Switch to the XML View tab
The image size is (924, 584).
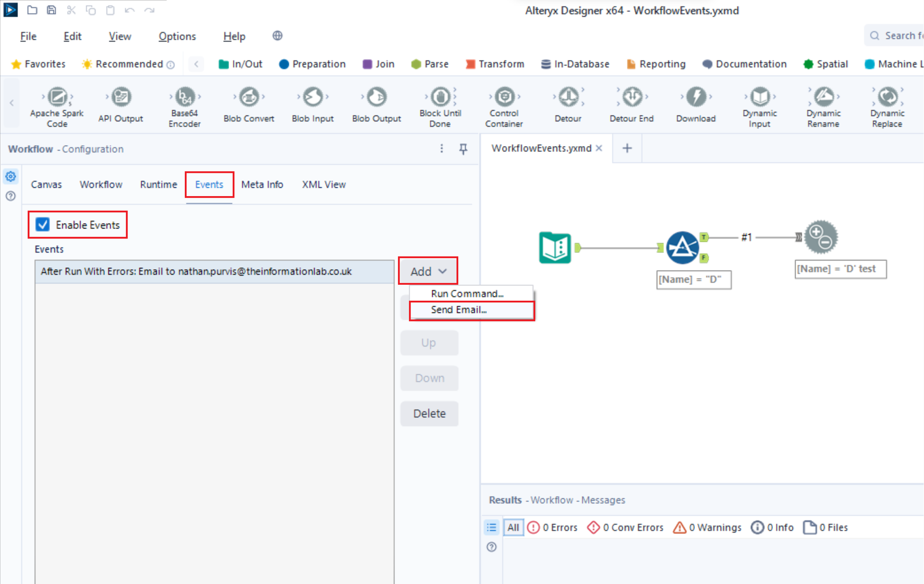click(x=323, y=184)
